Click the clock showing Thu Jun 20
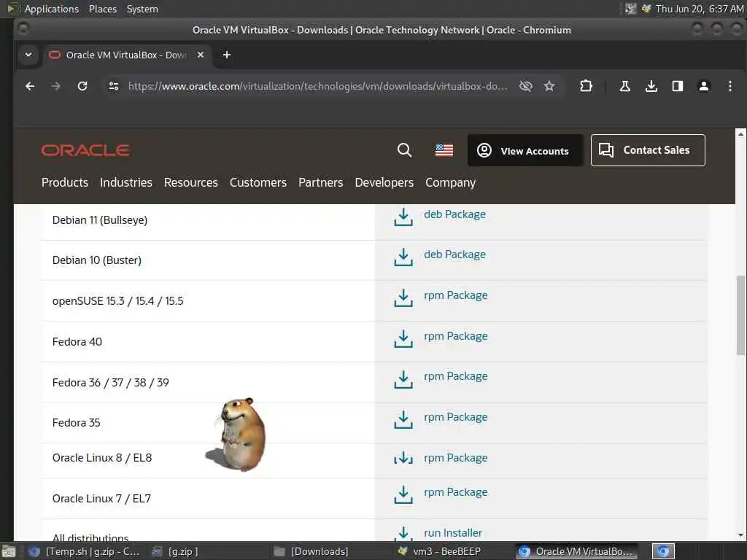This screenshot has height=560, width=747. pos(699,9)
